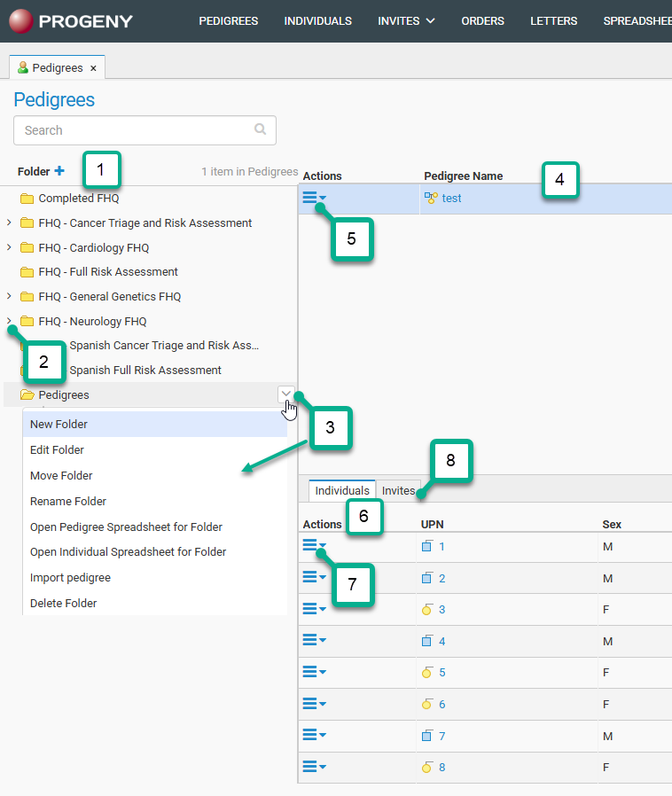Click the male square icon for UPN 4
The image size is (672, 796).
426,641
